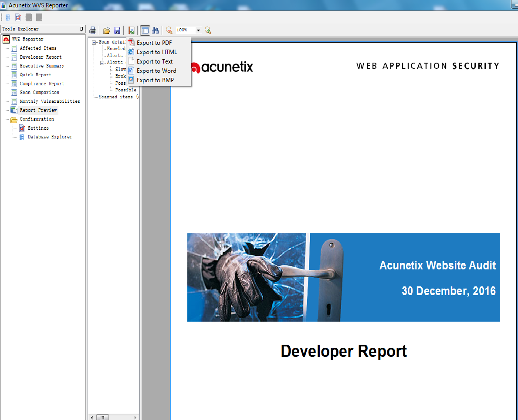This screenshot has height=420, width=518.
Task: Click the Acunetix Website Audit title
Action: click(437, 265)
